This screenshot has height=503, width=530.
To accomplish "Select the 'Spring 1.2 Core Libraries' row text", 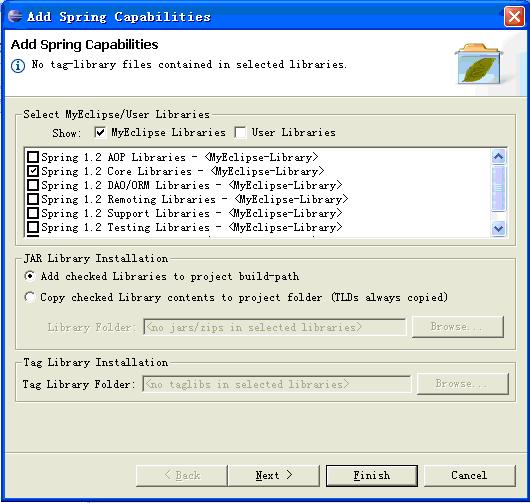I will click(183, 171).
